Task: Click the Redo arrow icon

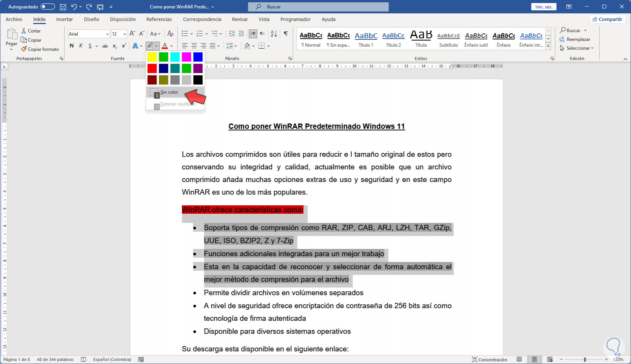Action: coord(89,7)
